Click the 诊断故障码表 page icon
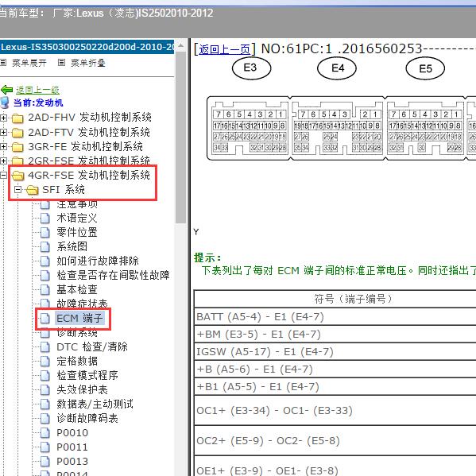Image resolution: width=476 pixels, height=476 pixels. click(x=45, y=418)
